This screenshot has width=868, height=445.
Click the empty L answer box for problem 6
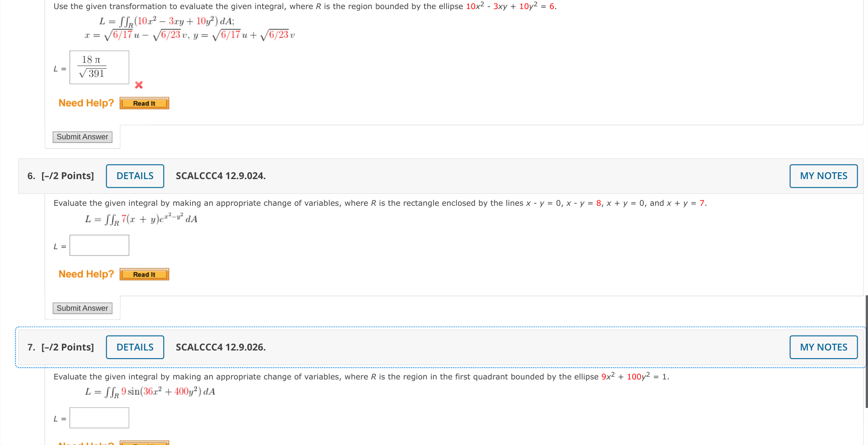[x=99, y=245]
